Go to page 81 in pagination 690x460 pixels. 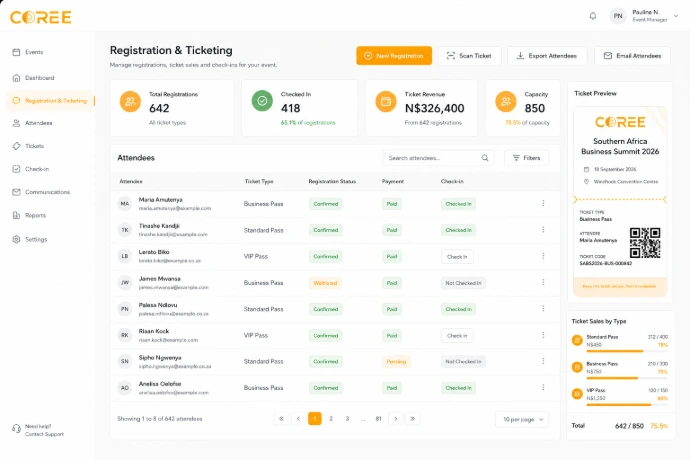pyautogui.click(x=378, y=419)
